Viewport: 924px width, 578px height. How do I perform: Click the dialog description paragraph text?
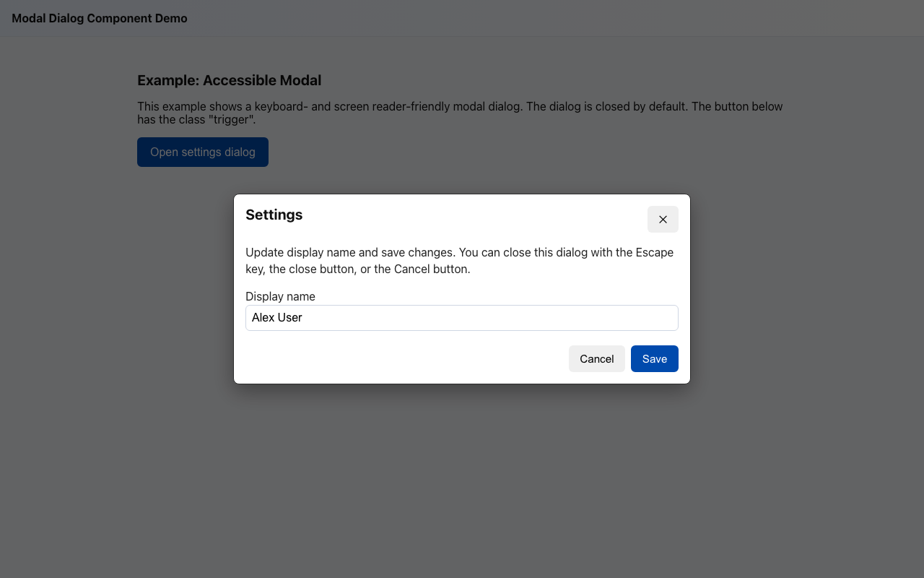pos(459,260)
